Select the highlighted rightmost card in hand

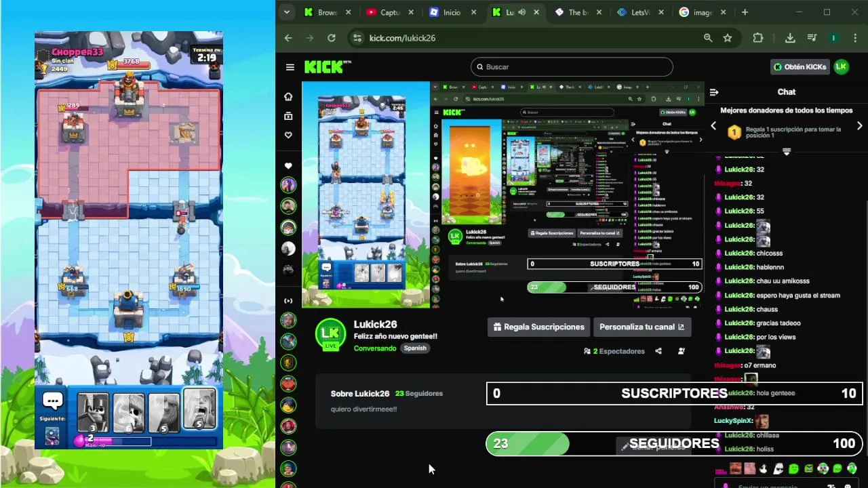(x=199, y=409)
